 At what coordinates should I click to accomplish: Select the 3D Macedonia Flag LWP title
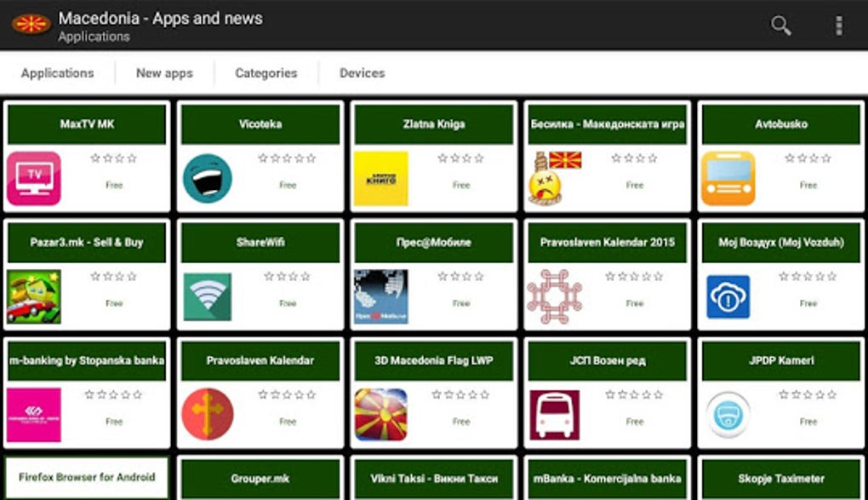[434, 360]
